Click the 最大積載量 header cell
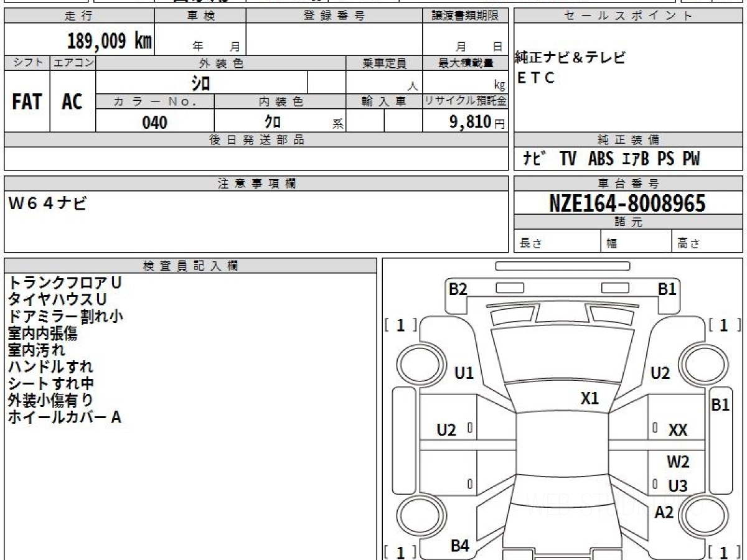The height and width of the screenshot is (560, 747). coord(466,63)
